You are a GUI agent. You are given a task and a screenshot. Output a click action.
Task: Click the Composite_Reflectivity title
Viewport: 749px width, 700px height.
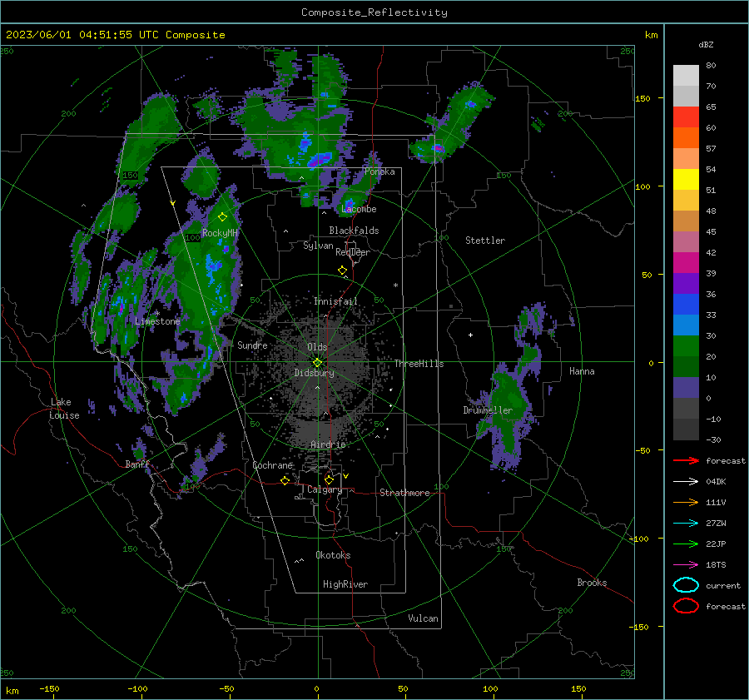(x=374, y=12)
